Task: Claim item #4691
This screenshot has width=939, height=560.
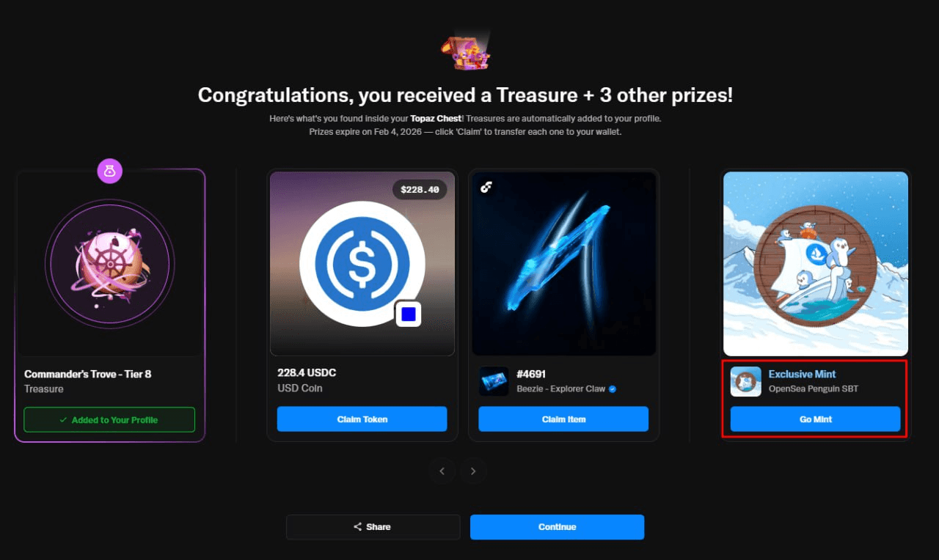Action: 563,419
